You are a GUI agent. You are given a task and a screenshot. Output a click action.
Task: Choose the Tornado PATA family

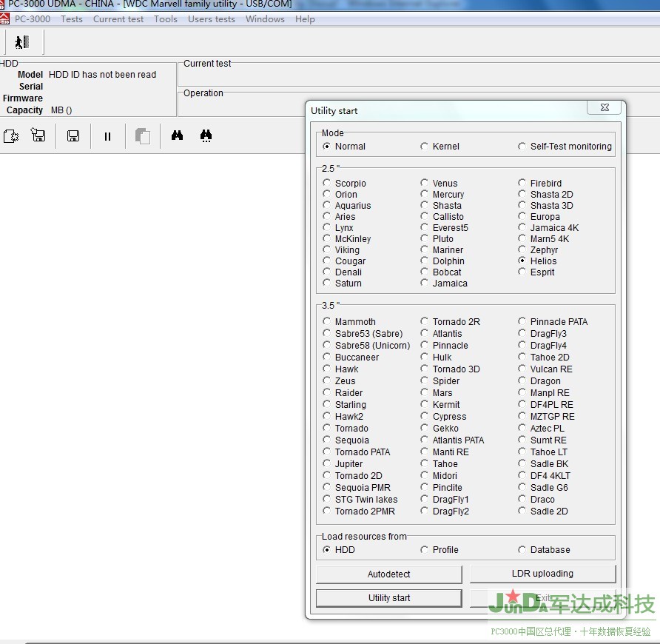pyautogui.click(x=326, y=452)
